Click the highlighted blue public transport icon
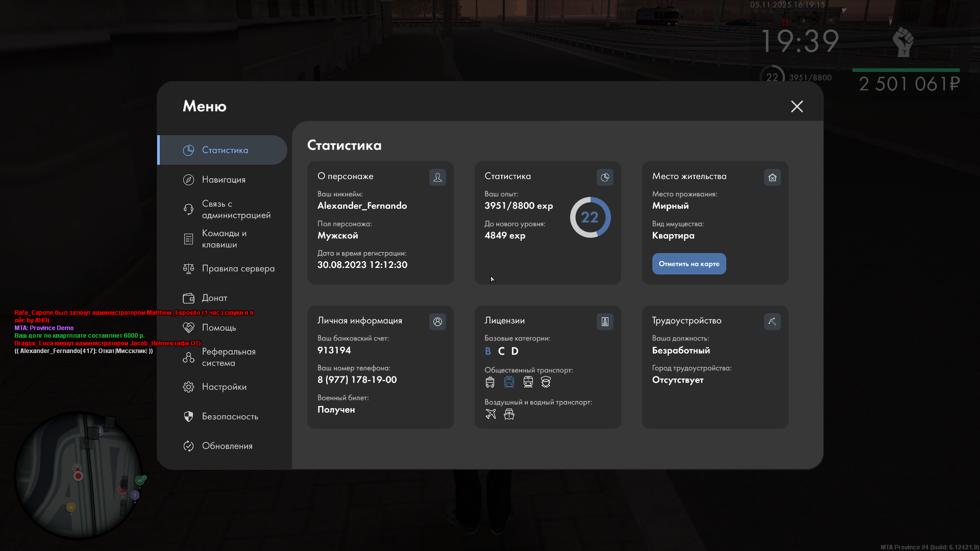This screenshot has width=980, height=551. (x=509, y=382)
